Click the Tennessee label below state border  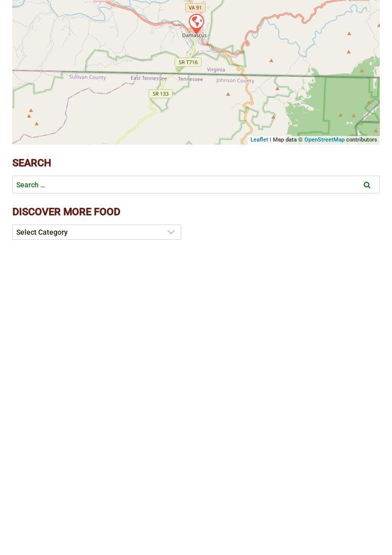190,79
